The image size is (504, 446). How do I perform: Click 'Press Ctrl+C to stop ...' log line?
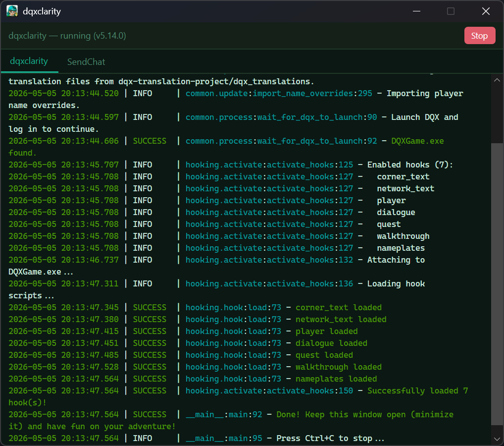(x=330, y=439)
